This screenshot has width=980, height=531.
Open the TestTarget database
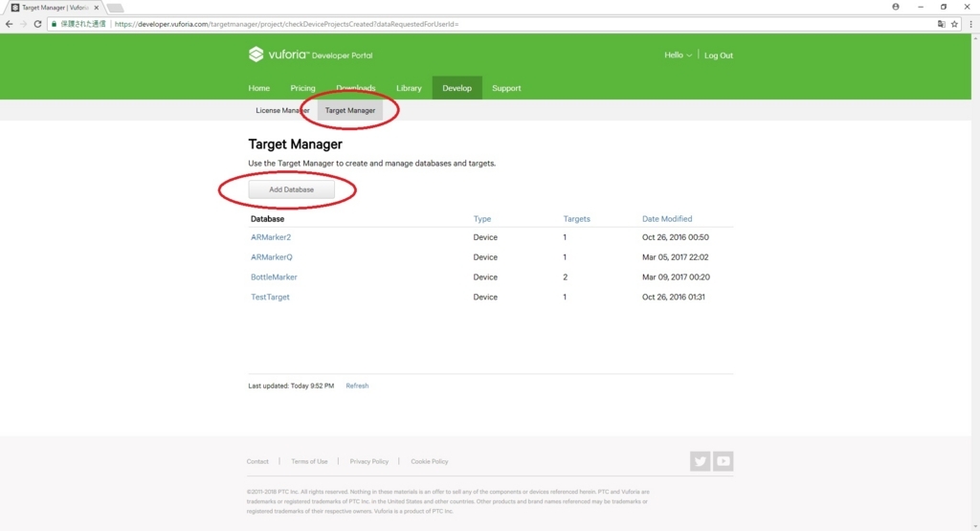270,298
